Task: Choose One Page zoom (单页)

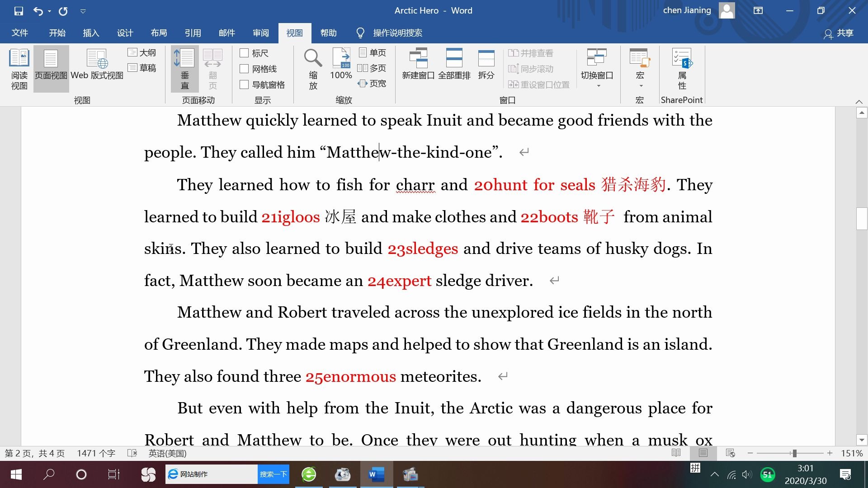Action: [x=373, y=53]
